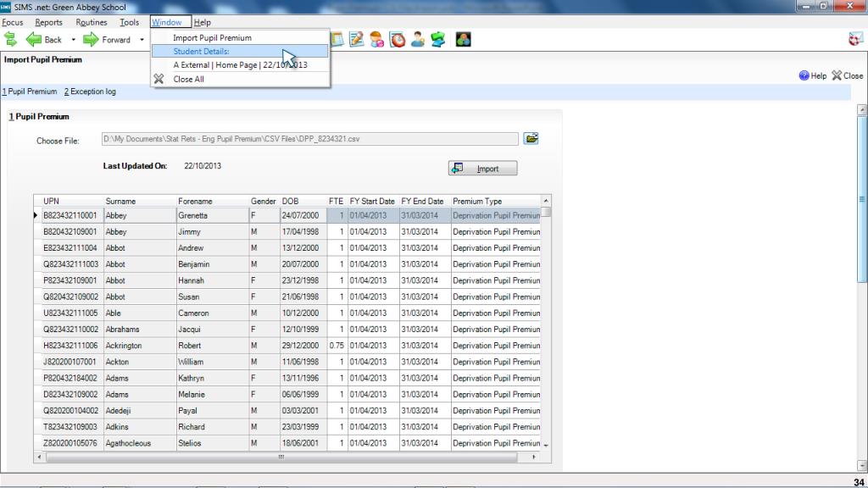Close the Import Pupil Premium page
The height and width of the screenshot is (488, 868).
tap(848, 75)
